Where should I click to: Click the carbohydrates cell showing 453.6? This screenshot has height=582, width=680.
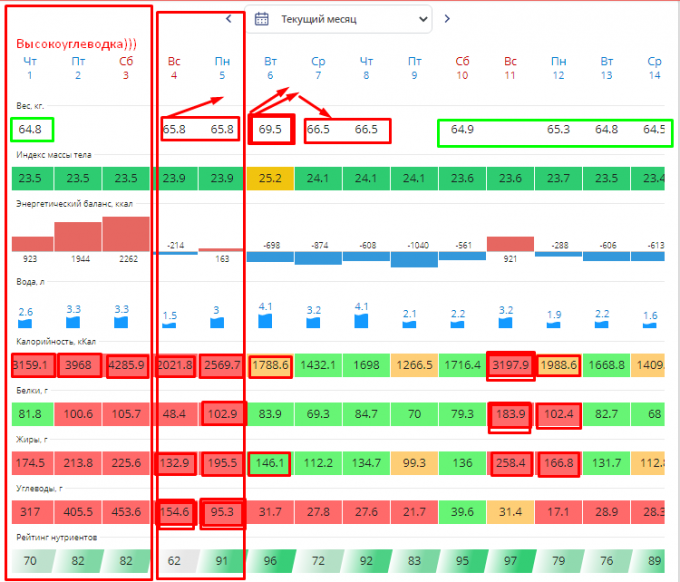[x=125, y=512]
